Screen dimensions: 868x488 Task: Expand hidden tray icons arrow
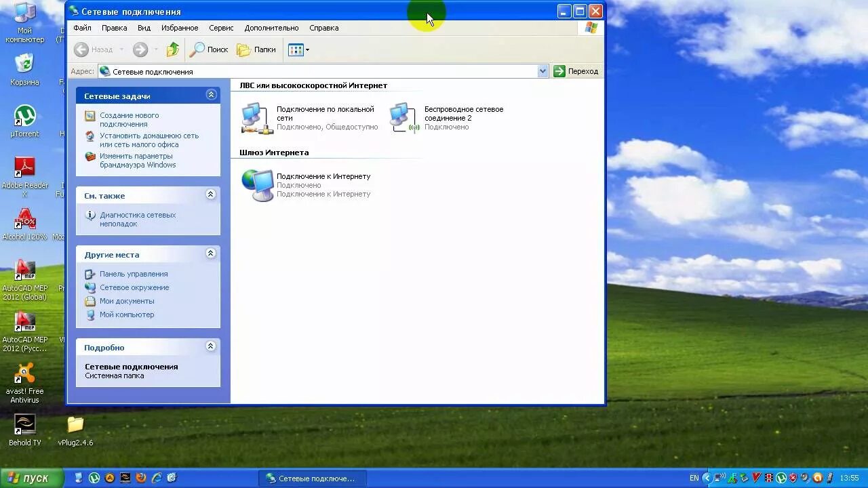pyautogui.click(x=707, y=478)
